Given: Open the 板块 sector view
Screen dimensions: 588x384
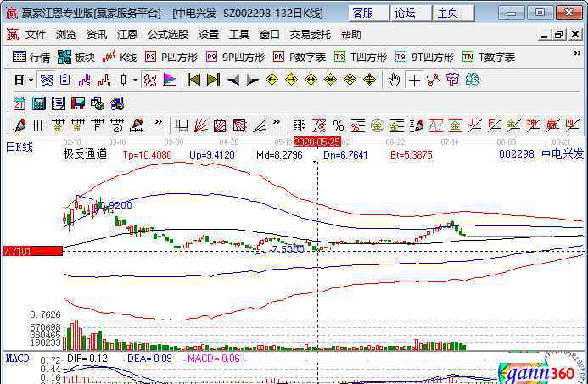Looking at the screenshot, I should click(76, 58).
